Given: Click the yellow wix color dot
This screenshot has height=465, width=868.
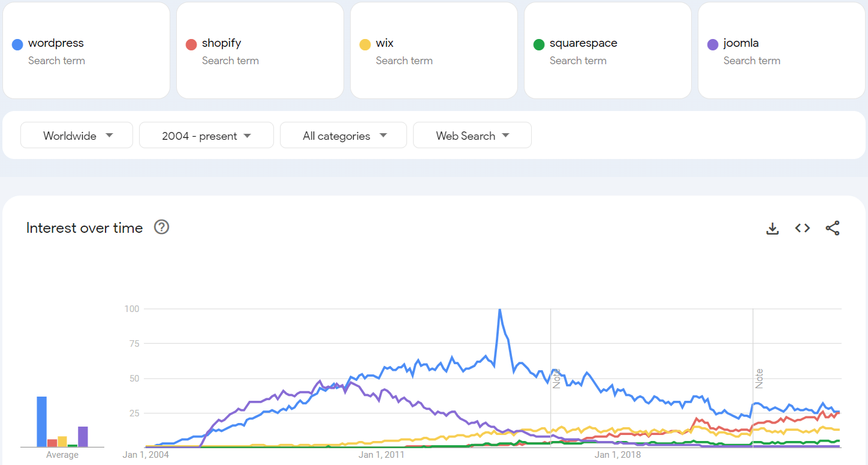Looking at the screenshot, I should pyautogui.click(x=366, y=44).
